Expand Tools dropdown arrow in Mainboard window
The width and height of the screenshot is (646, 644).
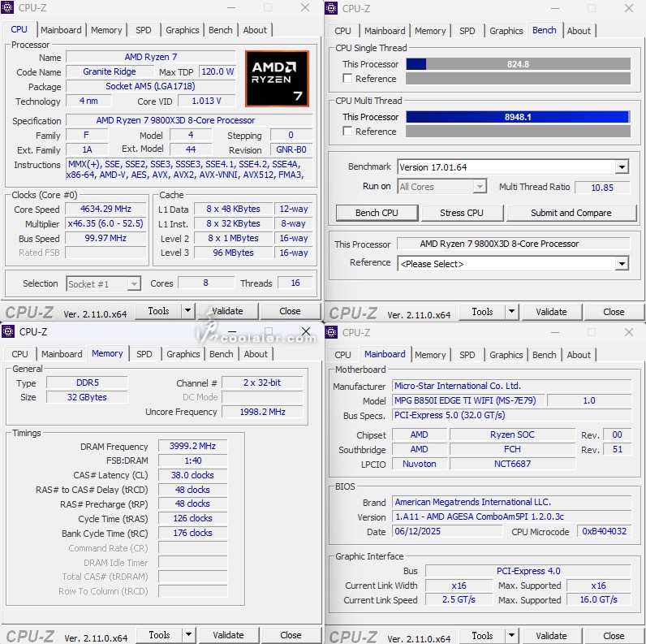pyautogui.click(x=512, y=635)
